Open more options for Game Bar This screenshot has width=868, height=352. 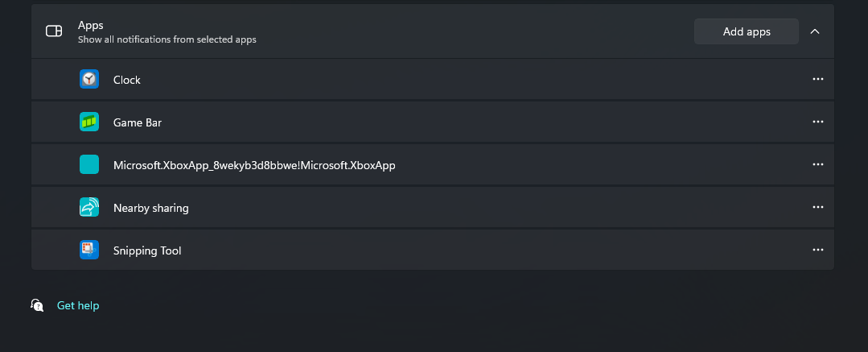pos(817,122)
